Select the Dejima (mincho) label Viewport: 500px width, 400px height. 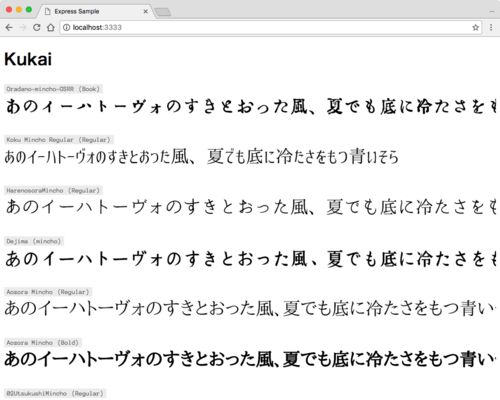coord(34,241)
